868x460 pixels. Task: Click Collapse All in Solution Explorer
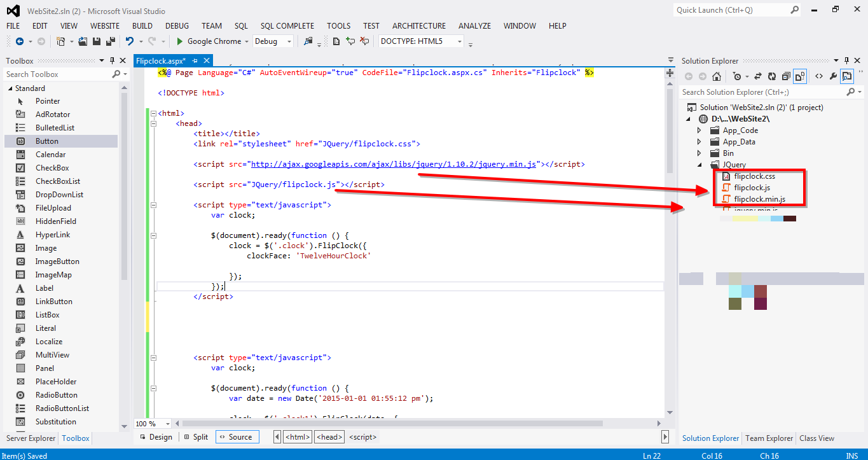click(785, 76)
